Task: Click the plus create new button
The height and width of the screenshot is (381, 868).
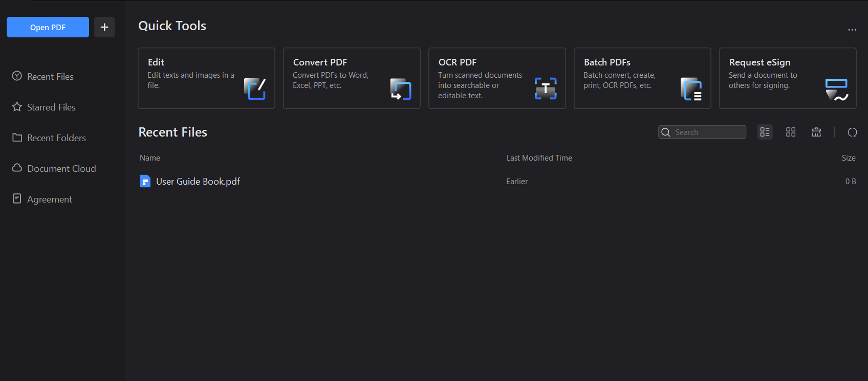Action: coord(104,27)
